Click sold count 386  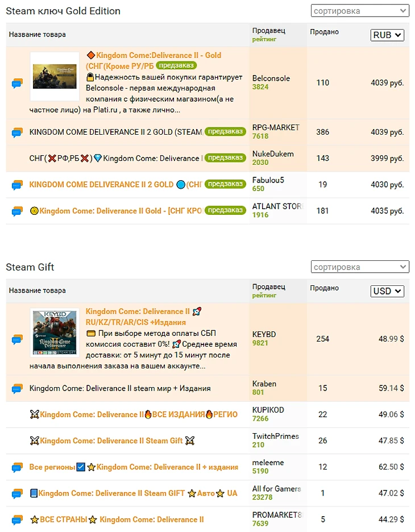[323, 132]
